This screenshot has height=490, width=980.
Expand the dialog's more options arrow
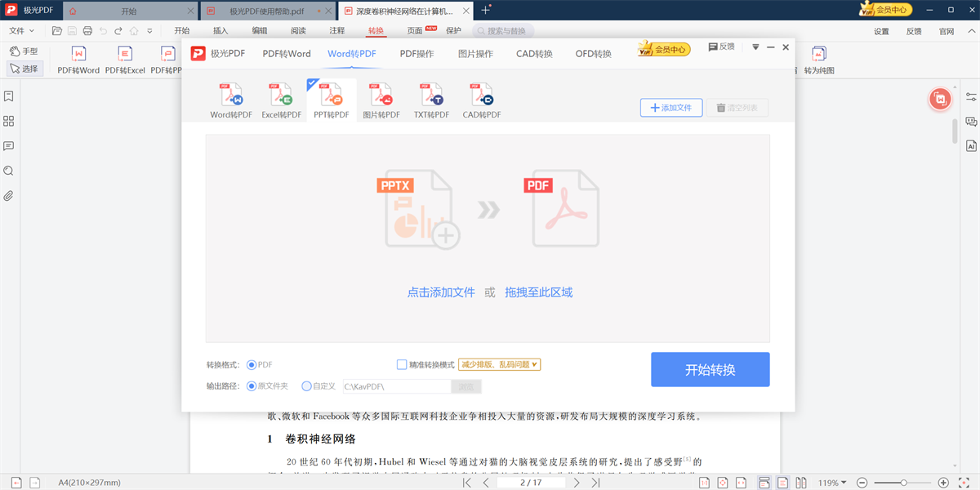pyautogui.click(x=754, y=47)
